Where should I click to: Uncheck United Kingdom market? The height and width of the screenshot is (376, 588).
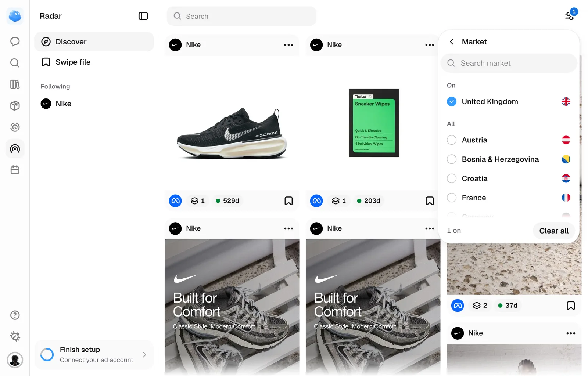coord(452,101)
